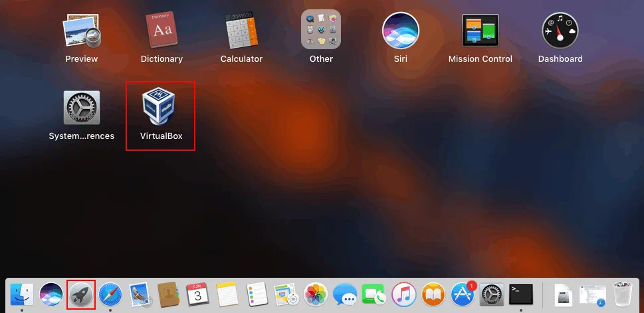Viewport: 644px width, 313px height.
Task: Launch Photos from the Dock
Action: click(x=316, y=294)
